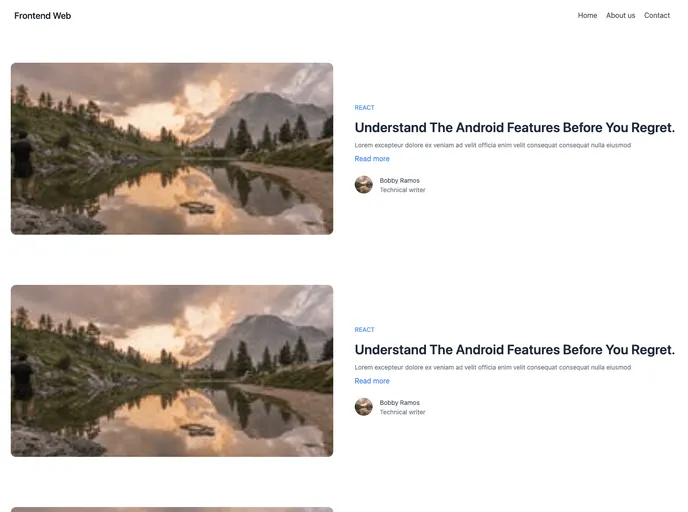Click Bobby Ramos avatar in first article
The height and width of the screenshot is (512, 688).
coord(363,185)
